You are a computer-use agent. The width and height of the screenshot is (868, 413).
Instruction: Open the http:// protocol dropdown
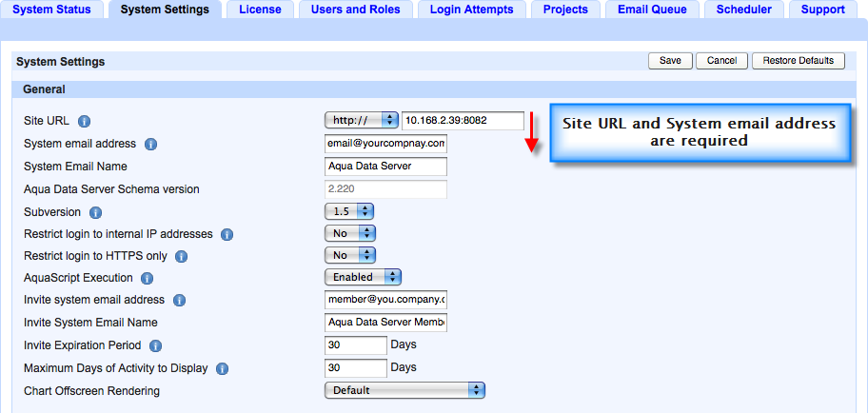click(x=362, y=120)
